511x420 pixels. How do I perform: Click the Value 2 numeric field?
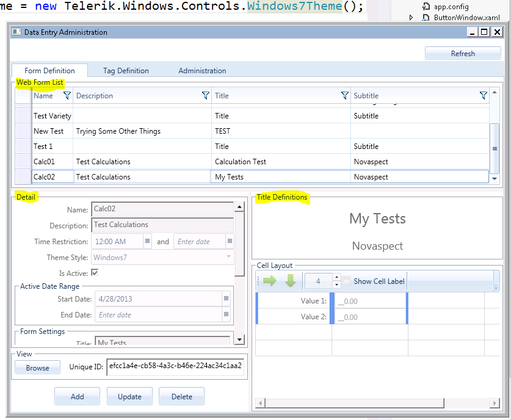[370, 317]
